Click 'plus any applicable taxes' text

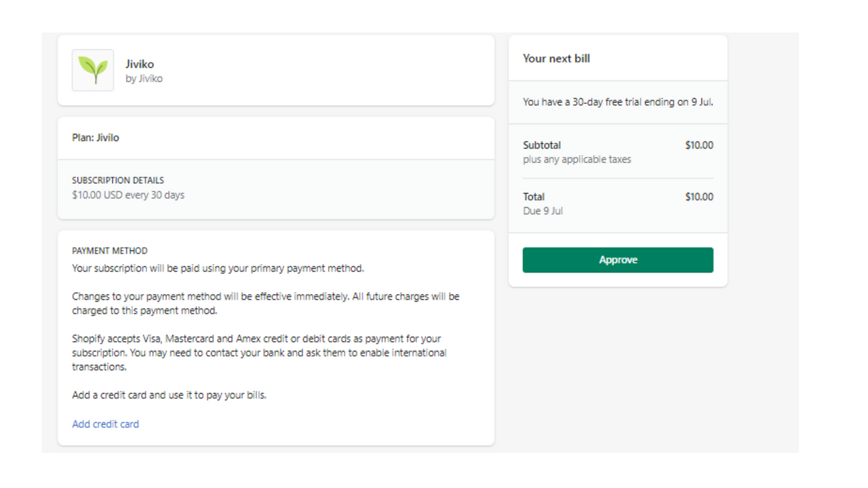tap(577, 159)
